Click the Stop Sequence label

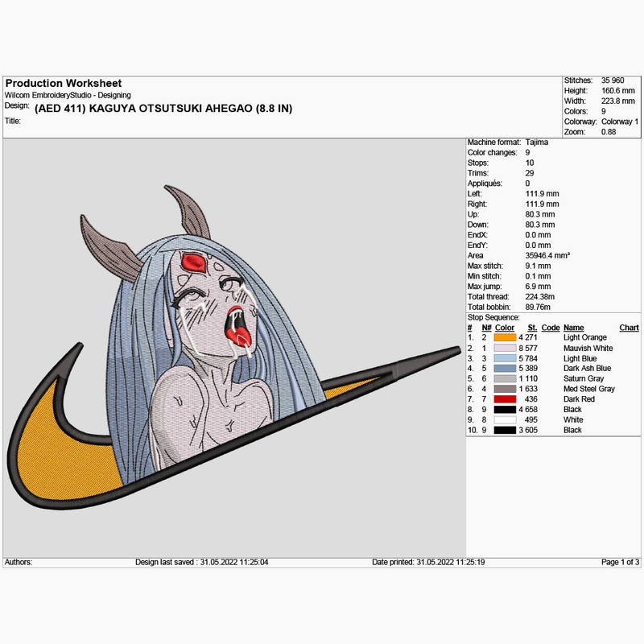click(493, 317)
